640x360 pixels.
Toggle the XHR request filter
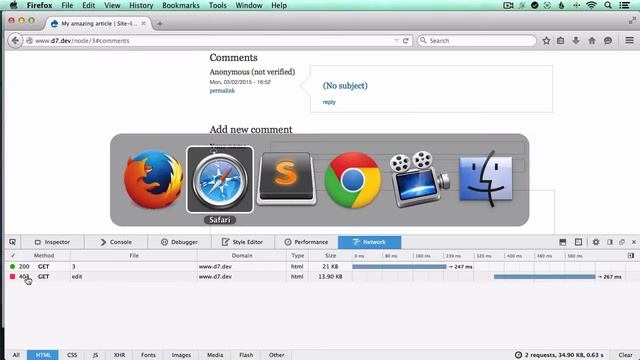(119, 355)
